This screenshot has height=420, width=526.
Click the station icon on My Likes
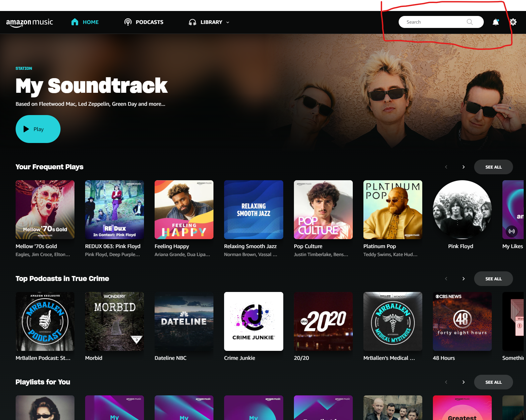point(512,231)
